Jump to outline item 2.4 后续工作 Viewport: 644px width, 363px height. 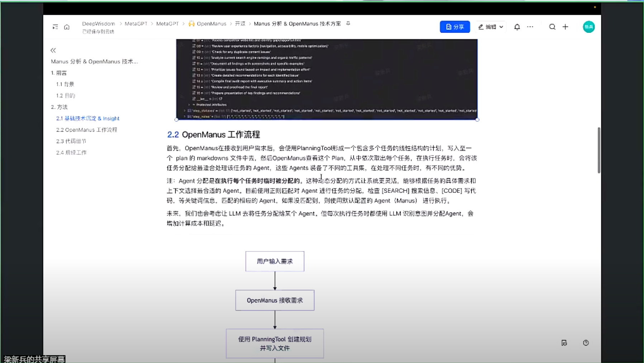pos(71,152)
